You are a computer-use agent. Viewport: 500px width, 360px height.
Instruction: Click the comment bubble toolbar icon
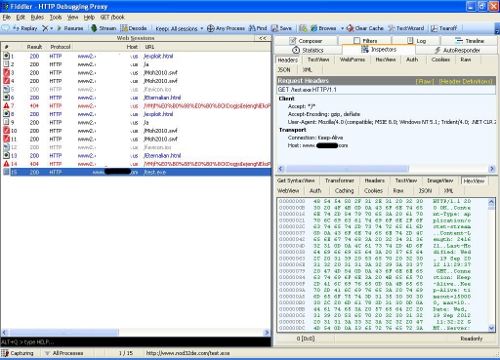click(x=6, y=28)
